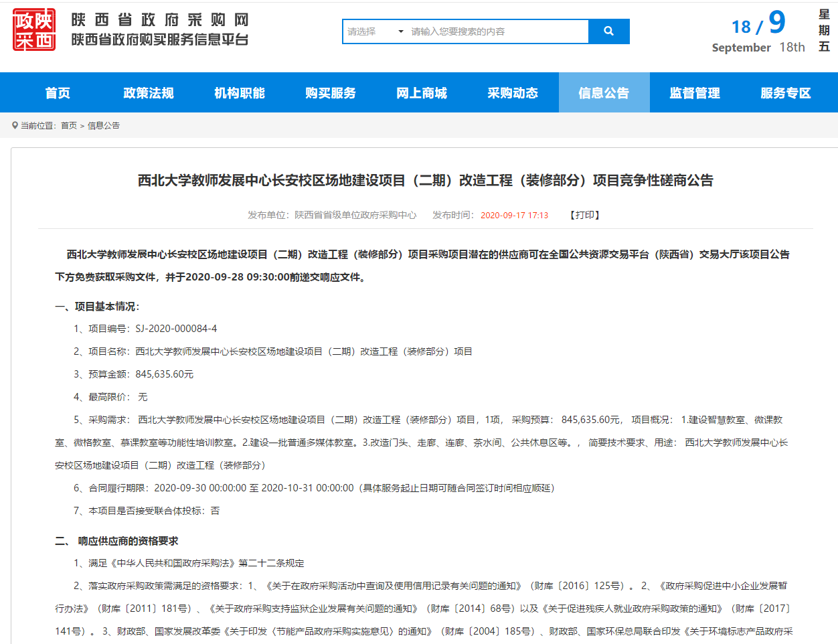Type in the search keyword field
Screen dimensions: 838x644
(497, 31)
